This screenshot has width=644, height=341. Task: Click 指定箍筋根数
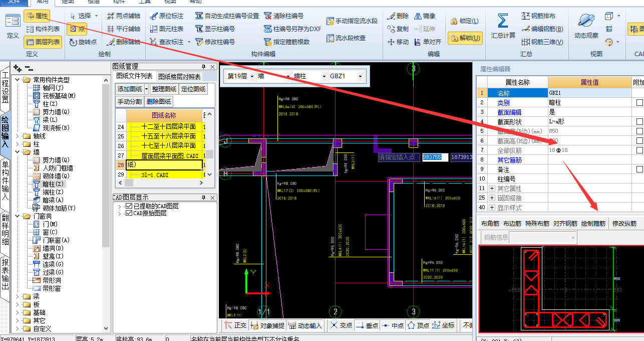pyautogui.click(x=286, y=42)
